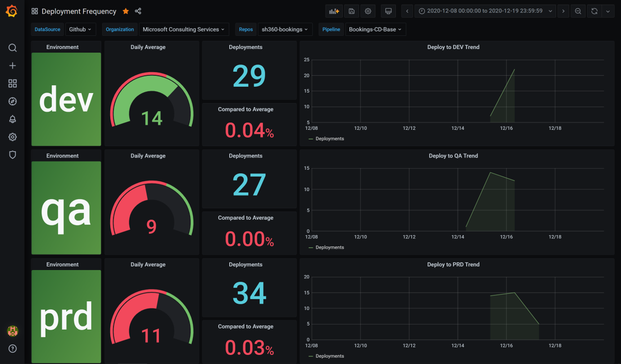
Task: Open the refresh interval dropdown arrow
Action: pyautogui.click(x=608, y=11)
